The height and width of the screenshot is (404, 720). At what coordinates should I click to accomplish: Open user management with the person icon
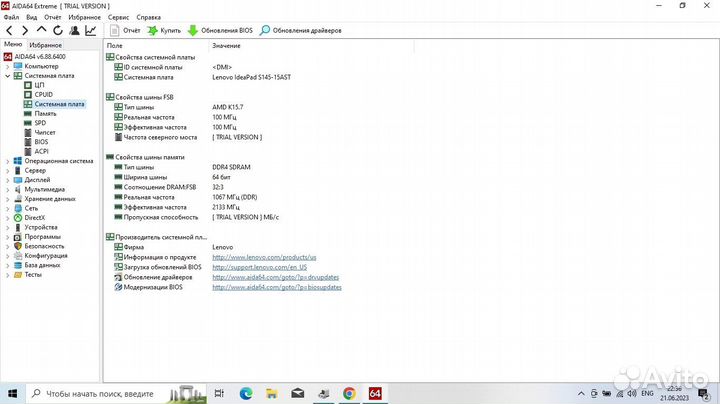[x=74, y=30]
